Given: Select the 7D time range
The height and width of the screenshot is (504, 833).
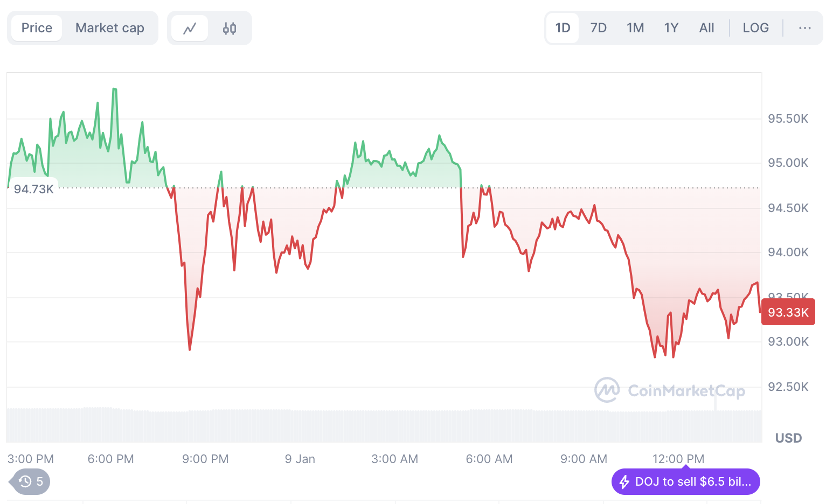Looking at the screenshot, I should [598, 28].
